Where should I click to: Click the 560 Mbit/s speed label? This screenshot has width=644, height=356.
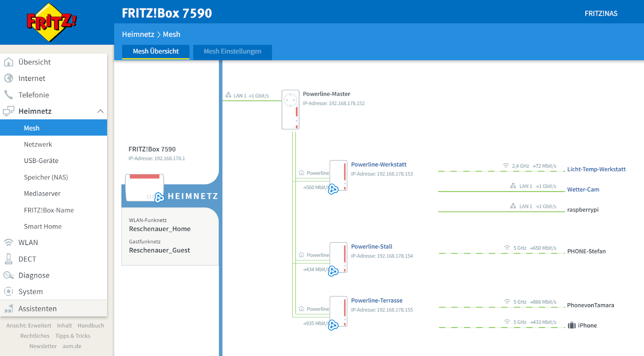pos(316,187)
